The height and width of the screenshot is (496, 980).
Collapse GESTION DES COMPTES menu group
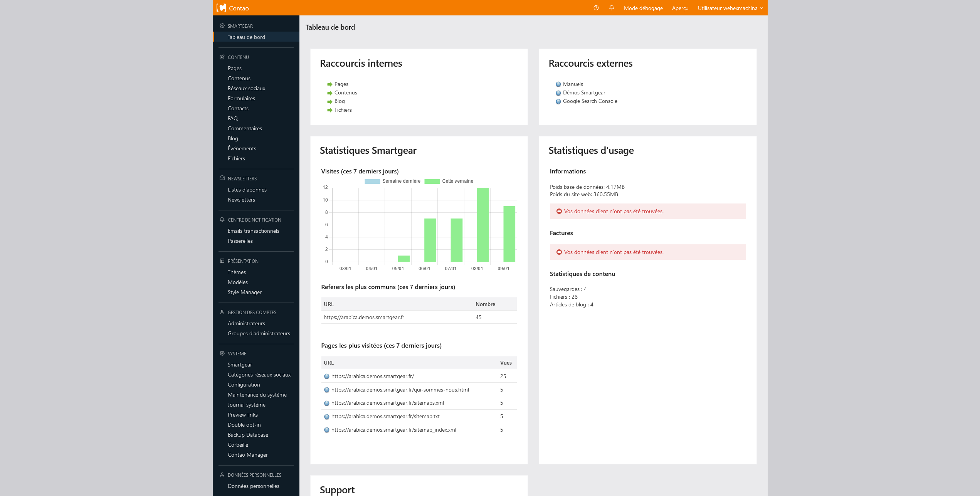click(252, 313)
